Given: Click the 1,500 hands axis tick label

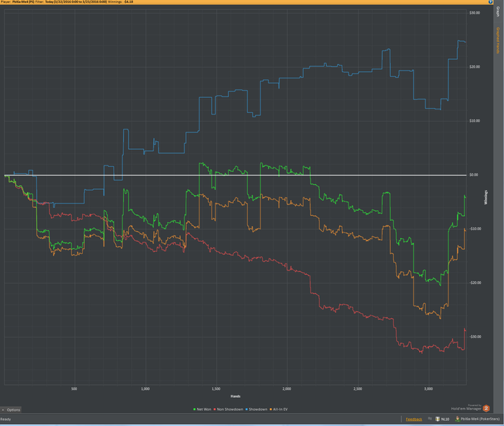Looking at the screenshot, I should [x=216, y=389].
